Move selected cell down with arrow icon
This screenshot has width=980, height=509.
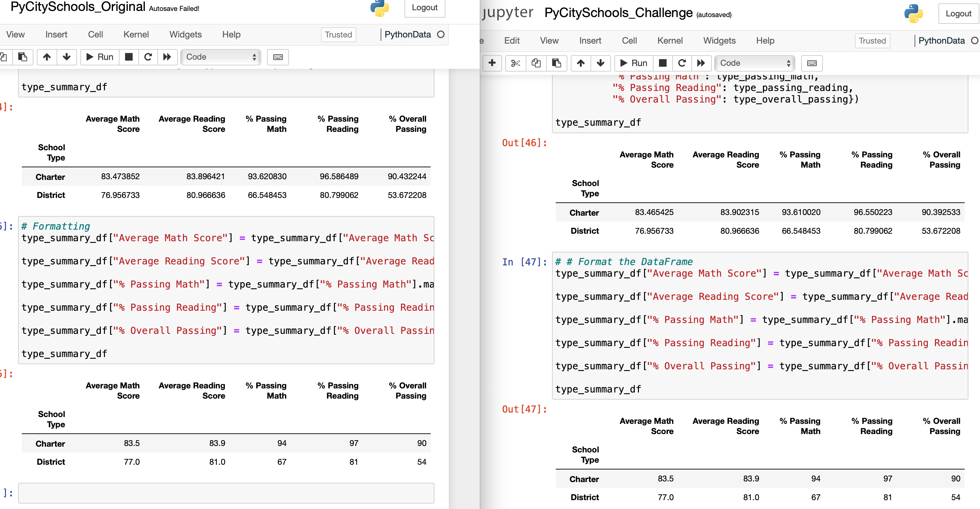66,57
